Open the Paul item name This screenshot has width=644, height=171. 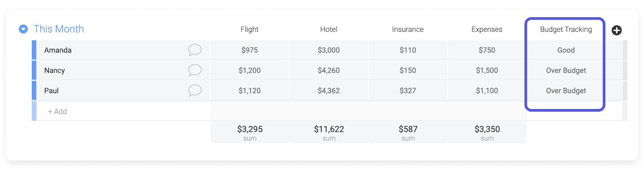click(52, 91)
